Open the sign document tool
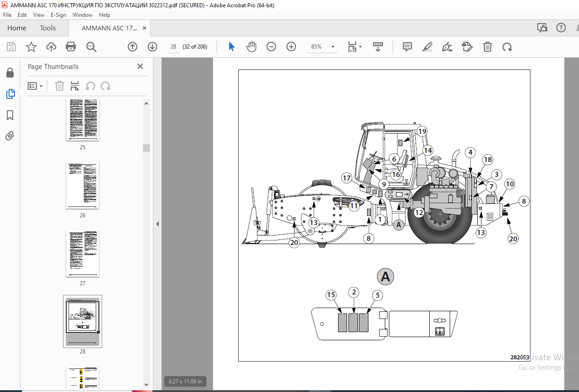 coord(447,47)
